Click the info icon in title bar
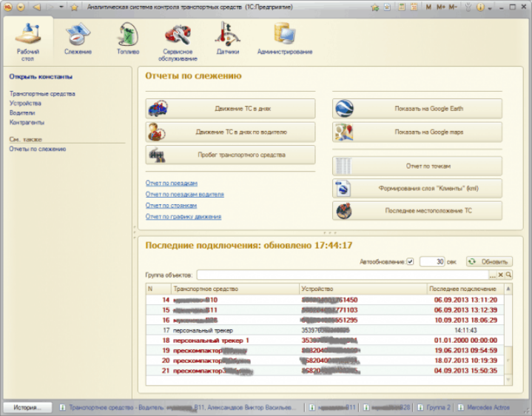The height and width of the screenshot is (416, 532). 480,7
